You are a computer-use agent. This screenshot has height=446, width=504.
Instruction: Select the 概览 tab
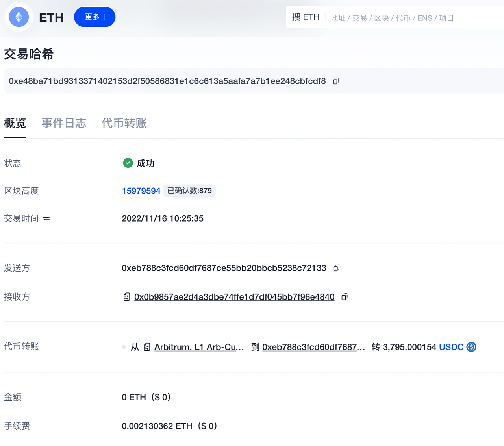coord(15,123)
